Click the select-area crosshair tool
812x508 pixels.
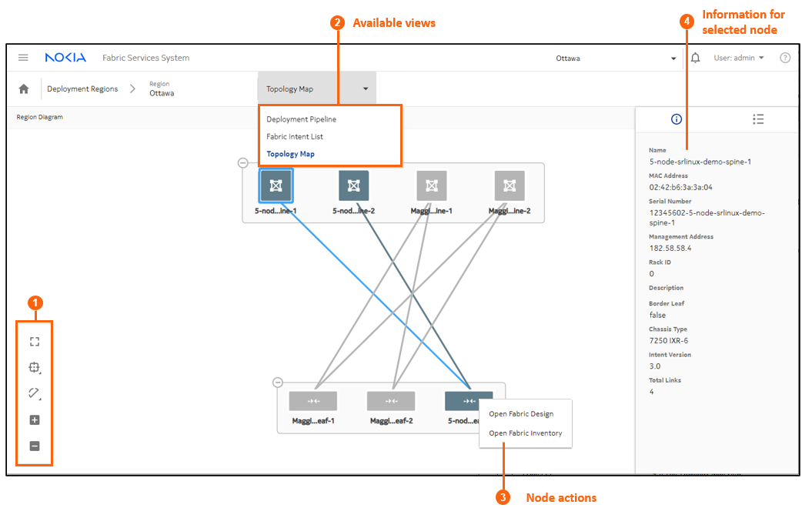tap(35, 368)
